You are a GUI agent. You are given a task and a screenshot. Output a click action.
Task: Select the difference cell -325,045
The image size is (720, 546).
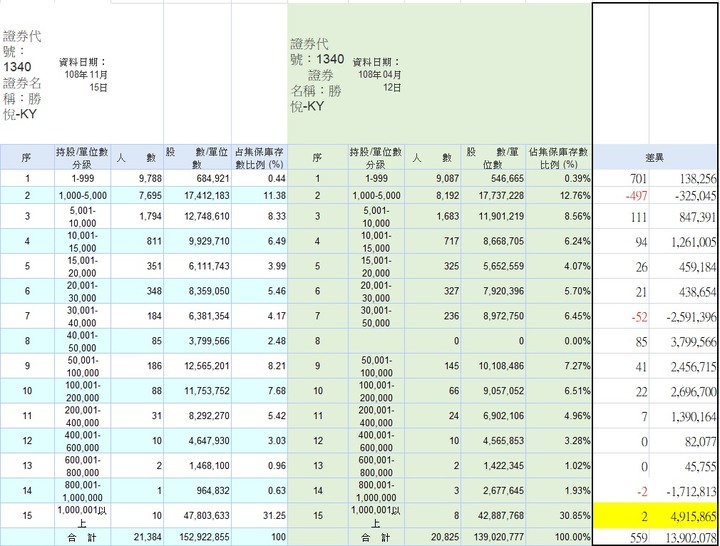(x=683, y=196)
